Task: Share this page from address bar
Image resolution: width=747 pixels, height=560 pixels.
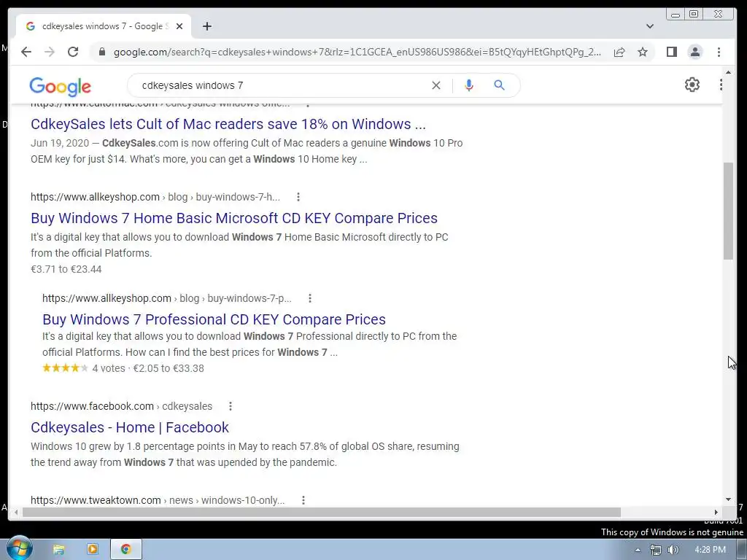Action: coord(619,52)
